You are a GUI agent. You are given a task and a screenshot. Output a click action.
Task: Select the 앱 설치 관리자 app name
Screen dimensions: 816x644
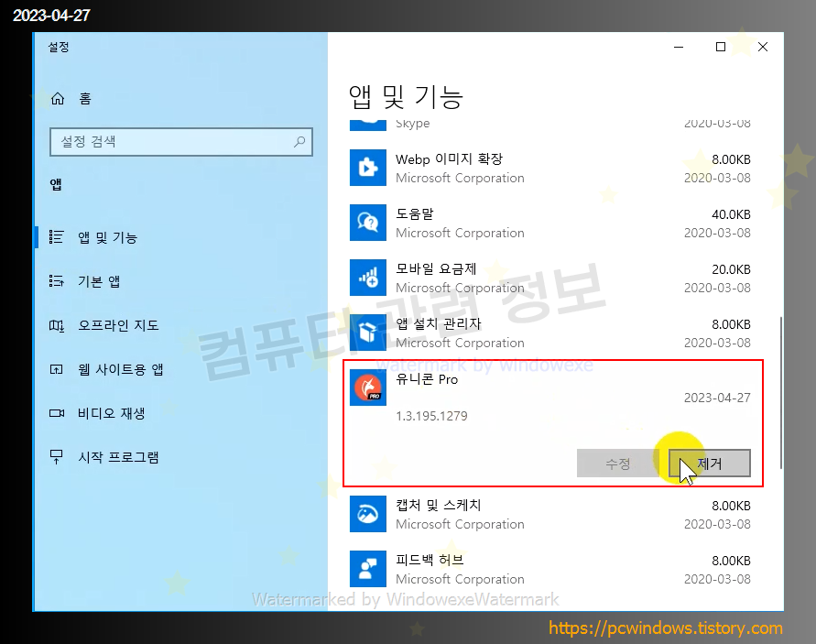(x=439, y=323)
